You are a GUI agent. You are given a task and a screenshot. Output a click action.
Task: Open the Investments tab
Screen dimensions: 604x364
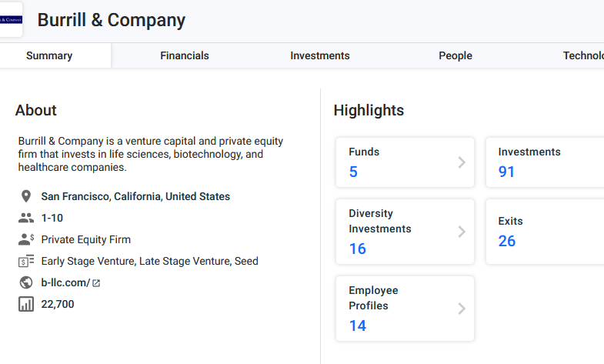coord(320,55)
